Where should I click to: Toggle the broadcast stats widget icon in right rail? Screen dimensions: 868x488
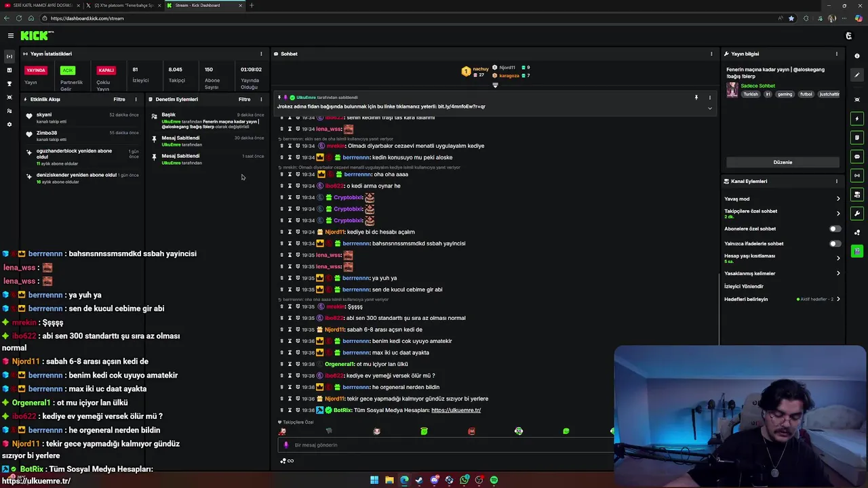(857, 176)
